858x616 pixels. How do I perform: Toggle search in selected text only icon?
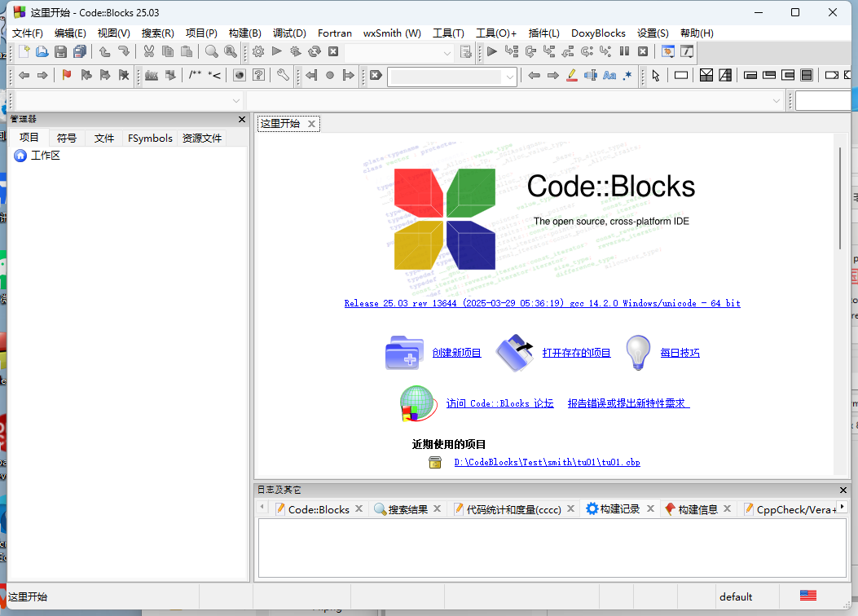pyautogui.click(x=591, y=76)
